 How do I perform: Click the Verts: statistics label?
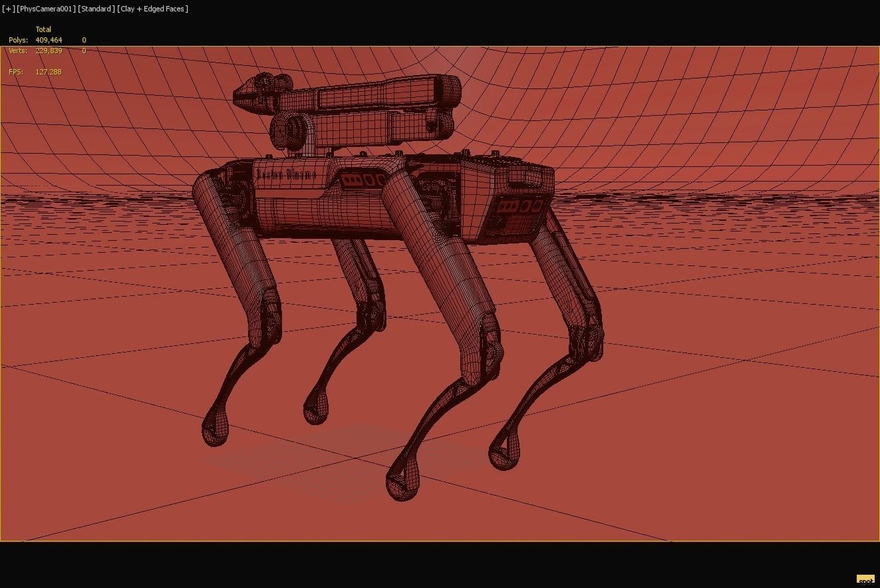[19, 51]
